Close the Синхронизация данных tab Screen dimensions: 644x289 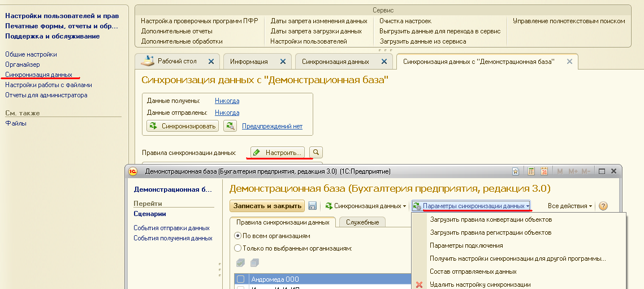(384, 62)
